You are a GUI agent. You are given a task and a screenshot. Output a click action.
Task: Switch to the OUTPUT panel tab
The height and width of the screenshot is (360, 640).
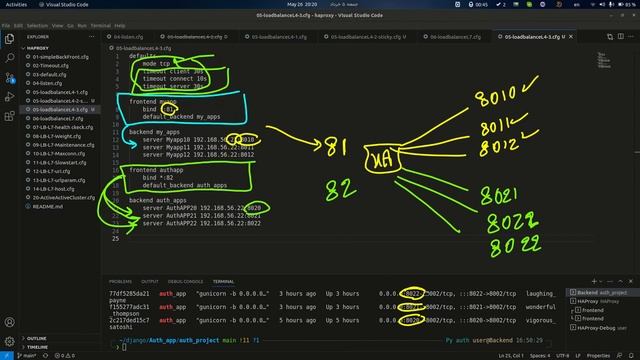click(149, 282)
